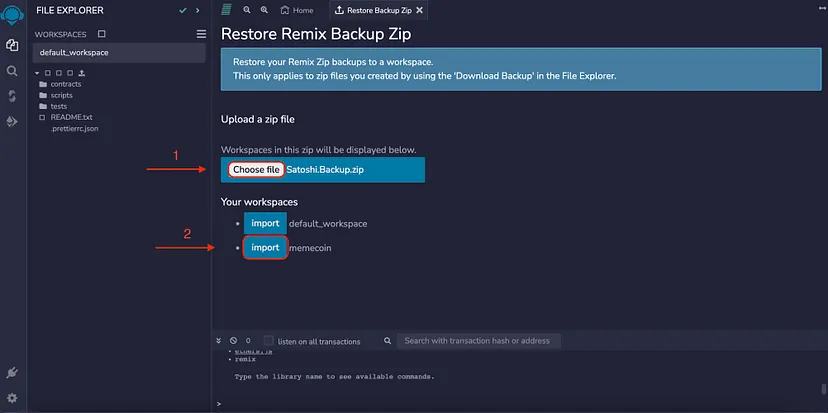The height and width of the screenshot is (413, 828).
Task: Open the .prettierrc.json file
Action: [74, 128]
